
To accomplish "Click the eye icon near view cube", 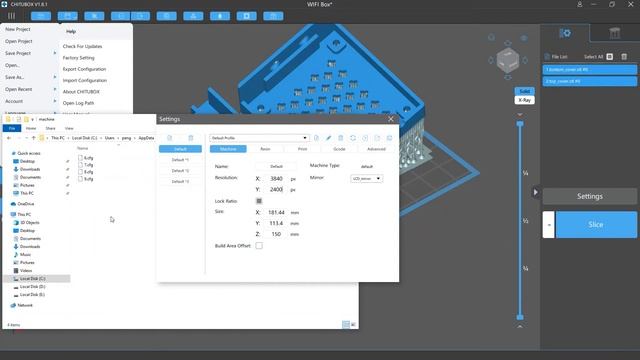I will 524,38.
